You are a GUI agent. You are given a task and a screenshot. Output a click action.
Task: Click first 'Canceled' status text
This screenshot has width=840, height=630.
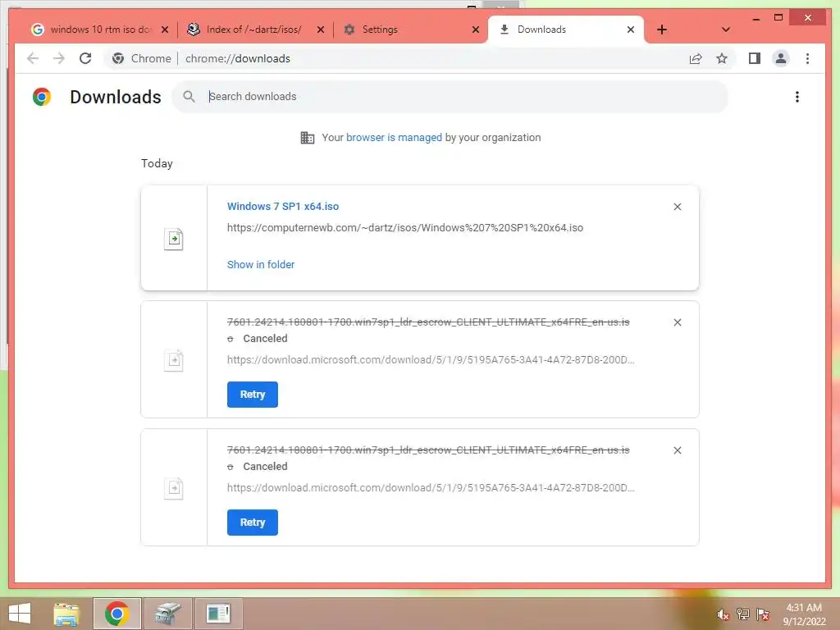click(x=265, y=339)
